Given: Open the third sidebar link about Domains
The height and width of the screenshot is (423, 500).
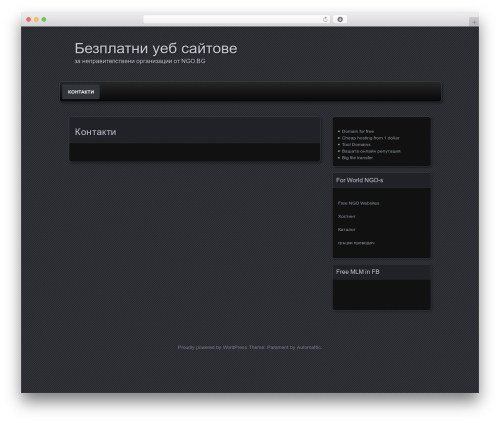Looking at the screenshot, I should pyautogui.click(x=356, y=145).
